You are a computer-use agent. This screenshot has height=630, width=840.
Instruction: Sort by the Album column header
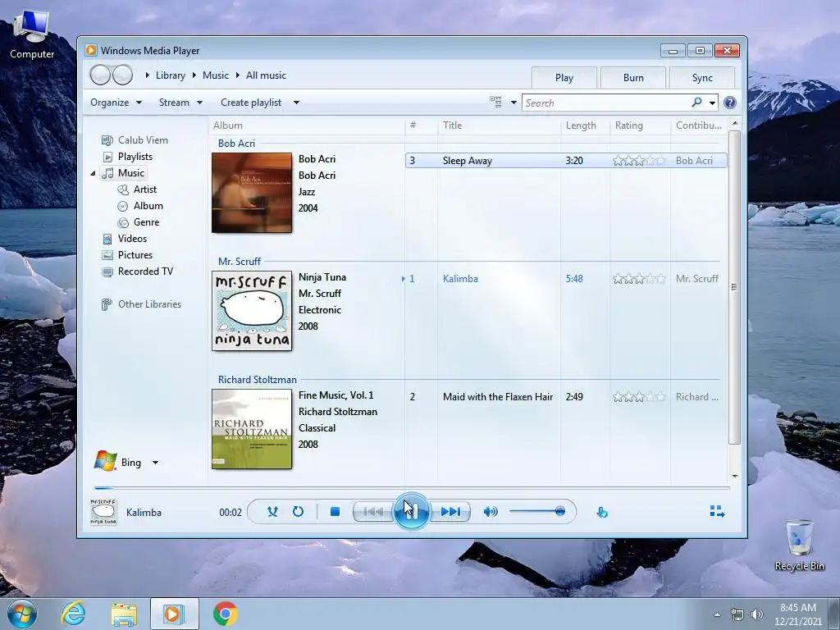point(307,126)
